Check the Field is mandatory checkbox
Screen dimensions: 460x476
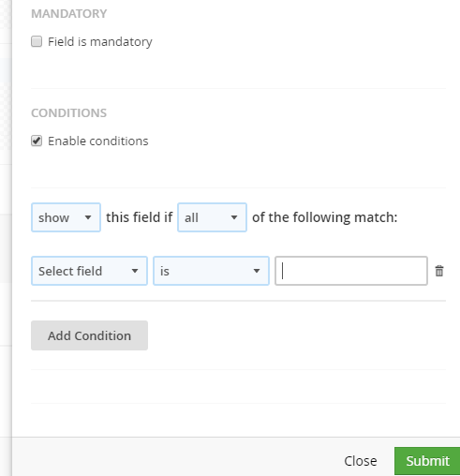click(x=37, y=41)
